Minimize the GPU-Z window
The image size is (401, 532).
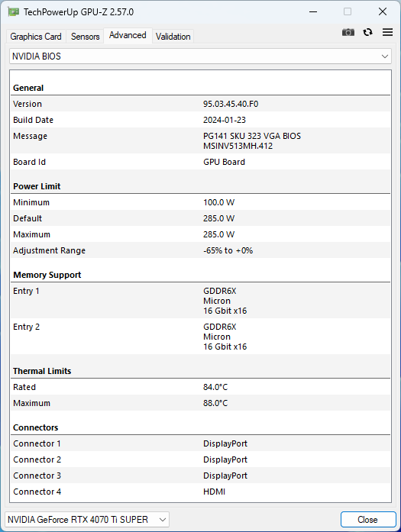point(313,12)
